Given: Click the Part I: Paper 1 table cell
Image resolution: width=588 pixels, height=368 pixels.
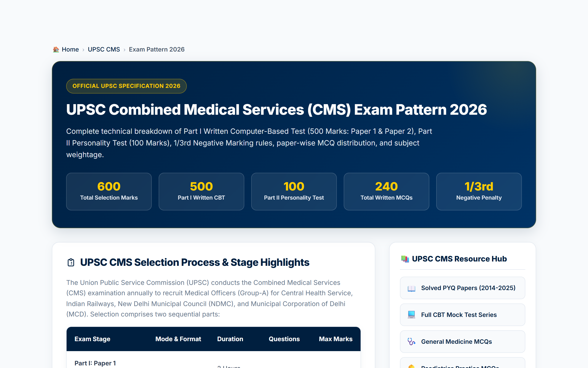Looking at the screenshot, I should [x=95, y=363].
